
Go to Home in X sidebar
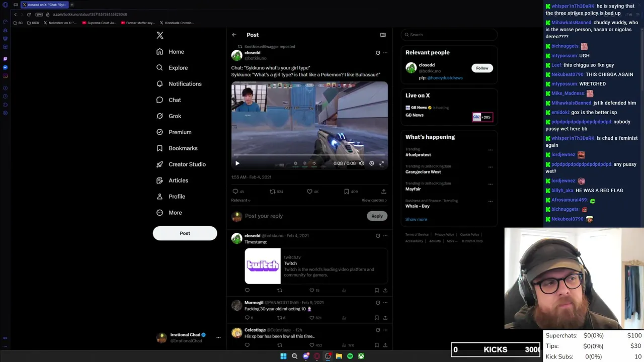(x=170, y=52)
